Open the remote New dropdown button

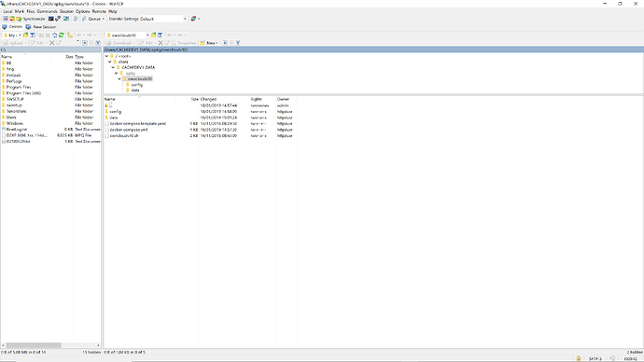tap(209, 43)
